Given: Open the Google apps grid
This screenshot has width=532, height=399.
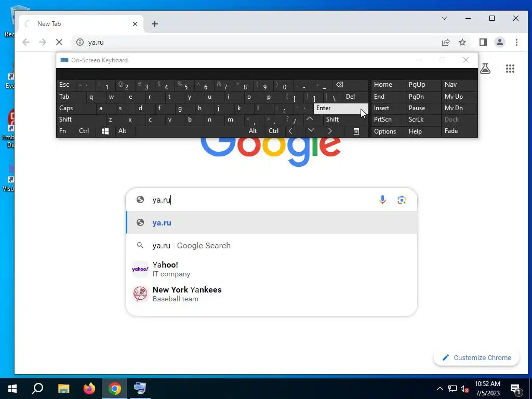Looking at the screenshot, I should click(x=510, y=69).
